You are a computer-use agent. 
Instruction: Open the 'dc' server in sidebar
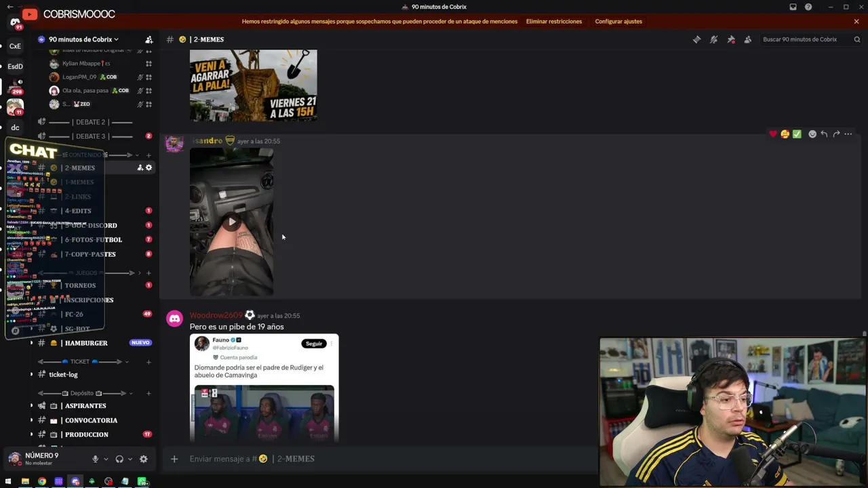[x=15, y=127]
